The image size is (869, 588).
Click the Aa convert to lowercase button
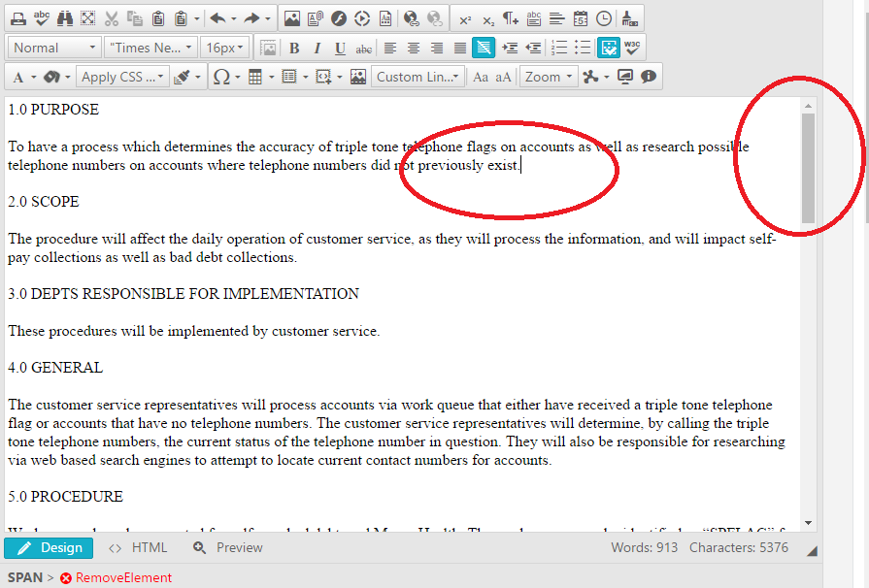point(481,77)
